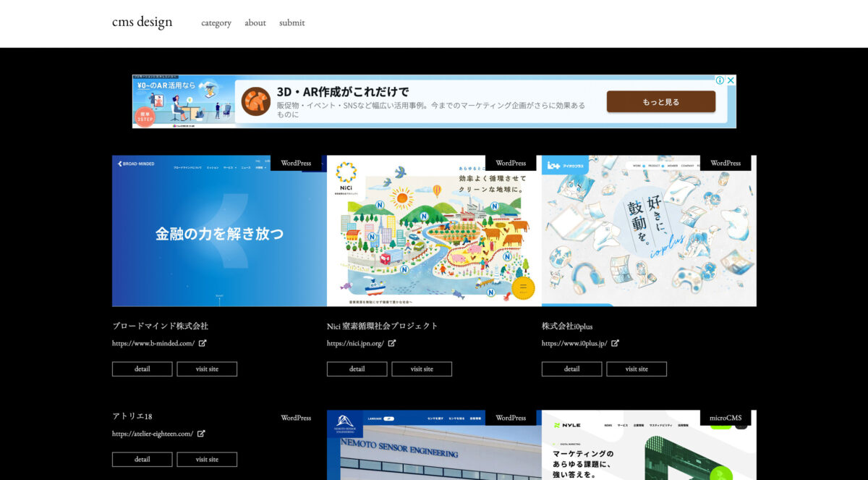Click external link icon beside i0plus.jp URL
868x480 pixels.
(616, 343)
